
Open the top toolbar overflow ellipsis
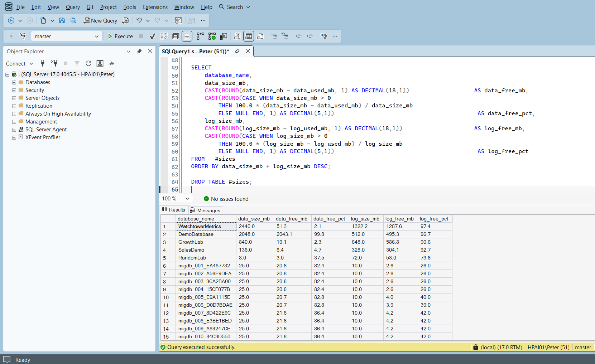click(203, 20)
